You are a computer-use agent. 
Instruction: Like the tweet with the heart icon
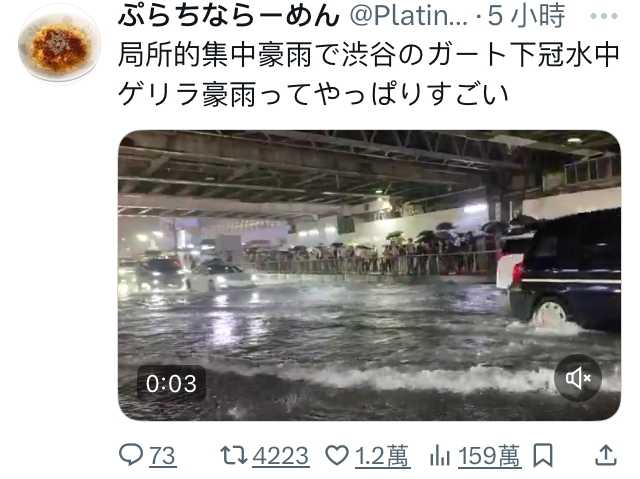[337, 455]
